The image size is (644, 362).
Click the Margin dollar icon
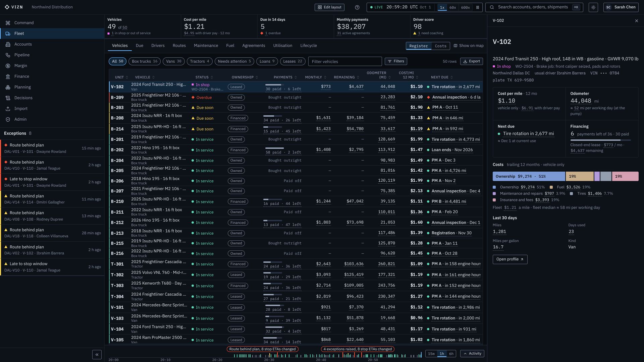pos(8,66)
